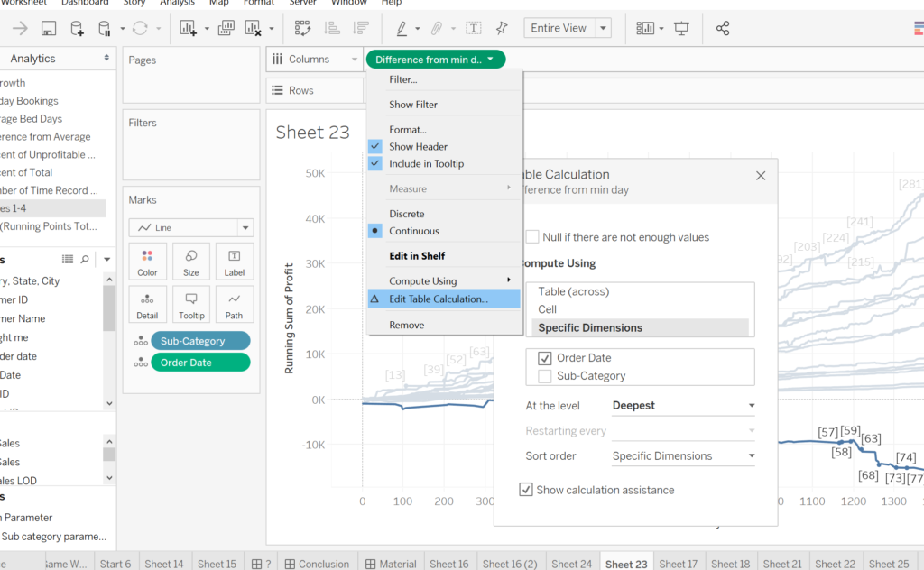
Task: Click the Size button in Marks card
Action: (191, 262)
